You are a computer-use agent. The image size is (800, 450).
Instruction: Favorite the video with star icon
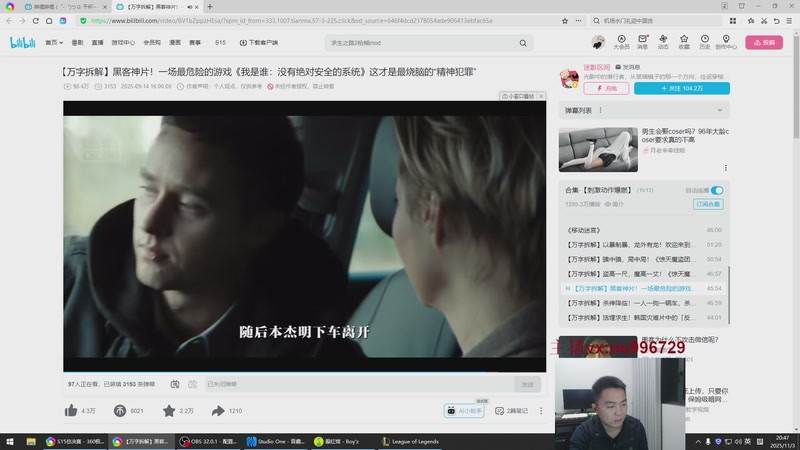click(x=169, y=410)
